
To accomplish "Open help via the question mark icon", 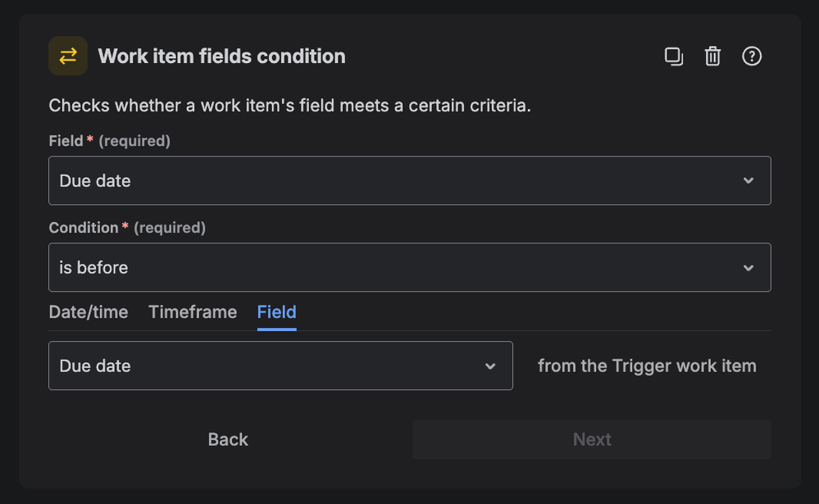I will tap(752, 56).
